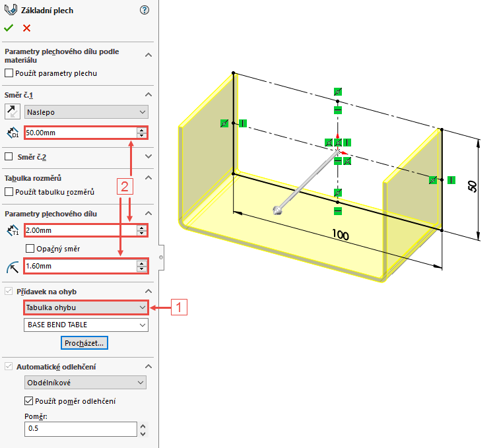Image resolution: width=495 pixels, height=448 pixels.
Task: Open the Obdélníkové relief type dropdown
Action: (85, 383)
